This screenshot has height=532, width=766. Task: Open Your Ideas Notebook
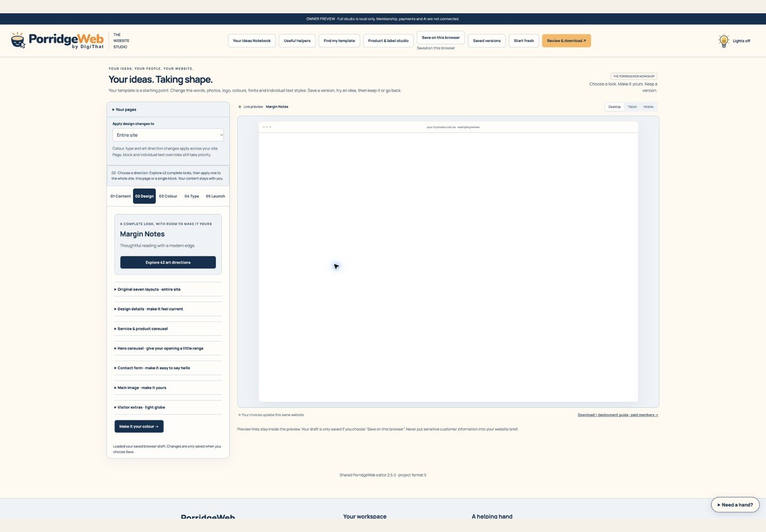(252, 41)
